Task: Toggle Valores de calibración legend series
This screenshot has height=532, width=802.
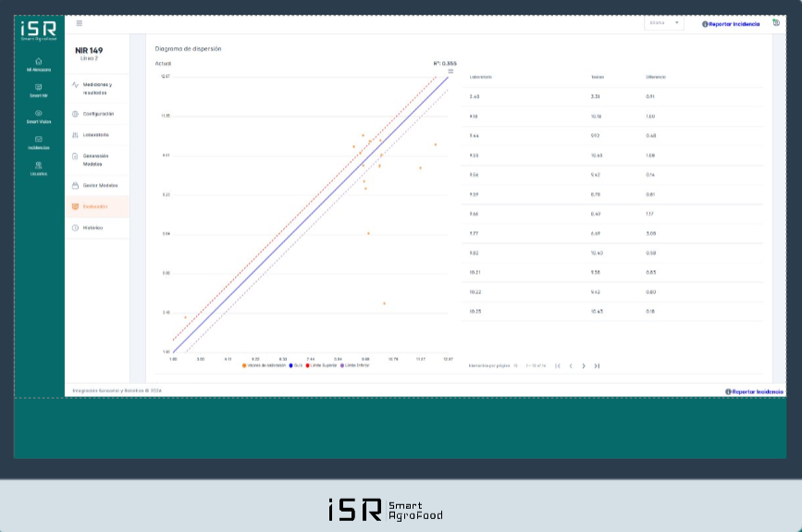Action: point(264,365)
